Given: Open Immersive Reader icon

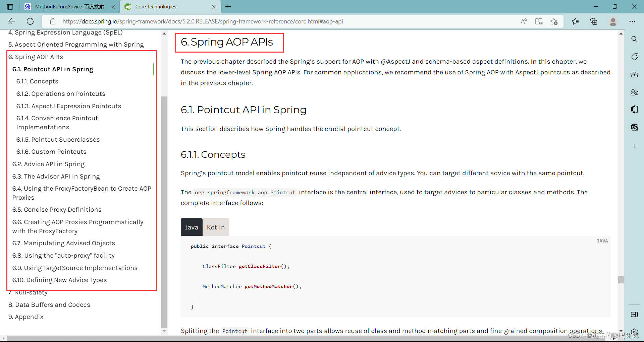Looking at the screenshot, I should (539, 21).
